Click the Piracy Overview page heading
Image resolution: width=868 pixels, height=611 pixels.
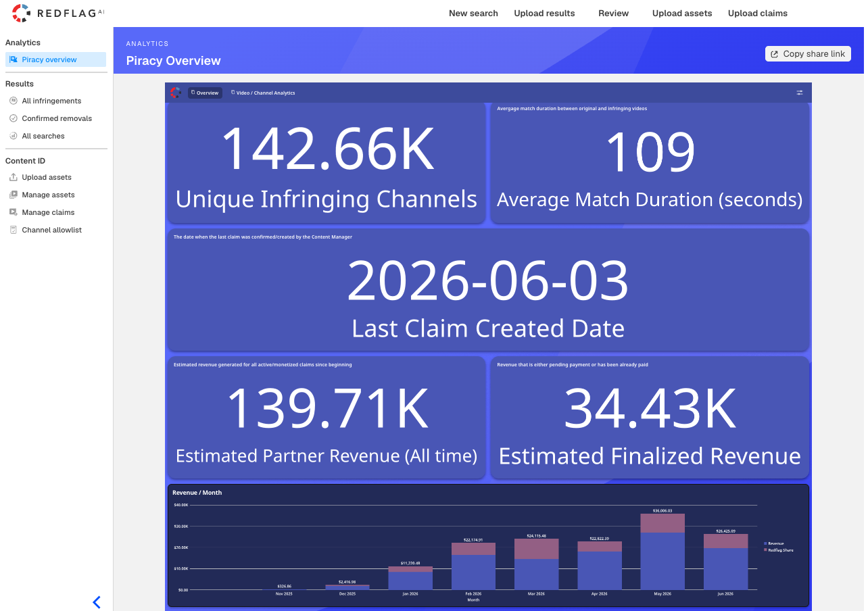174,61
